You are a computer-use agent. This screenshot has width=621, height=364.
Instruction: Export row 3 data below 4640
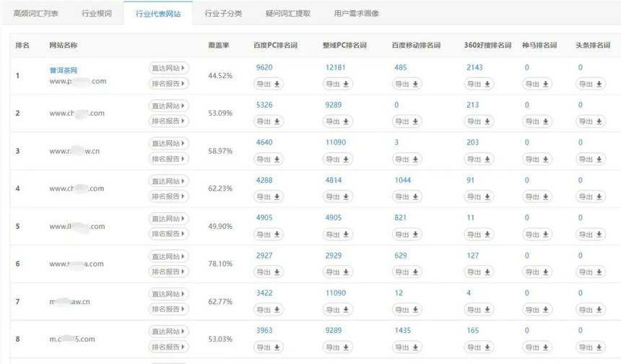pos(269,159)
